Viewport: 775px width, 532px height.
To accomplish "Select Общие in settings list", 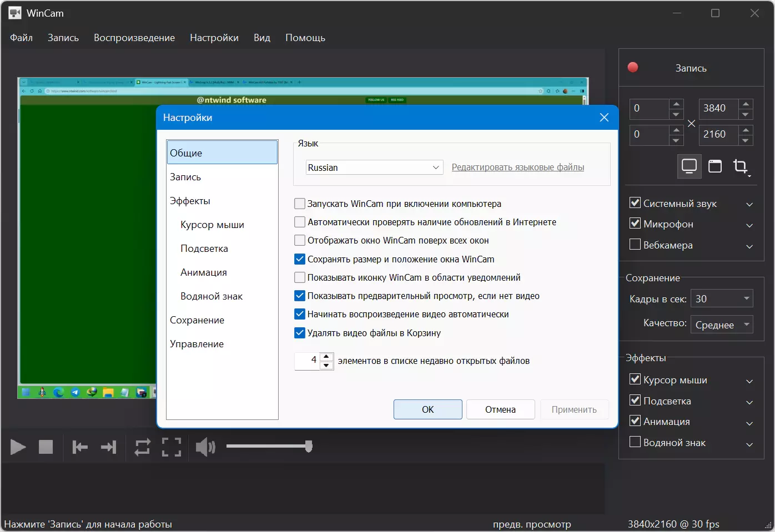I will (x=222, y=153).
